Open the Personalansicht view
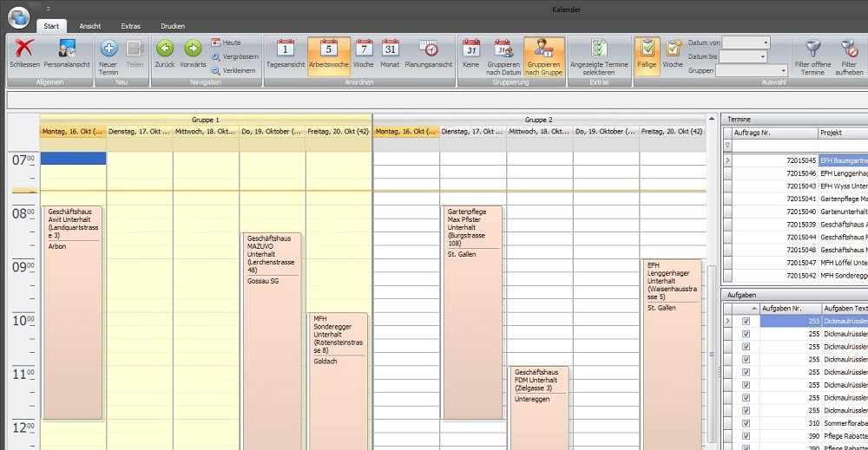The width and height of the screenshot is (868, 450). tap(67, 54)
